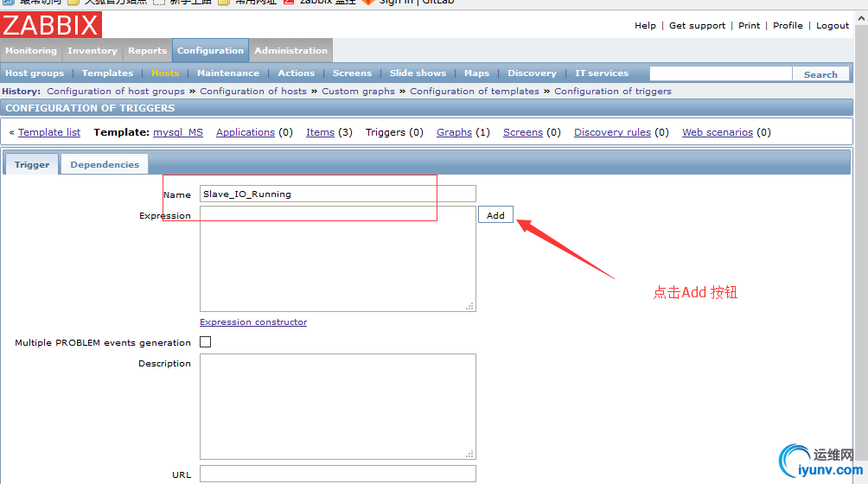Go to Slide shows submenu

(418, 73)
